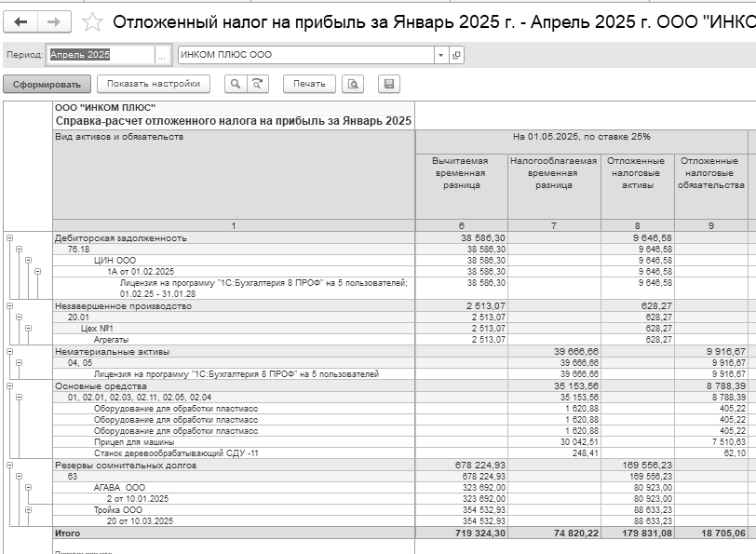Open print preview icon next to Печать
Image resolution: width=756 pixels, height=554 pixels.
[x=353, y=84]
